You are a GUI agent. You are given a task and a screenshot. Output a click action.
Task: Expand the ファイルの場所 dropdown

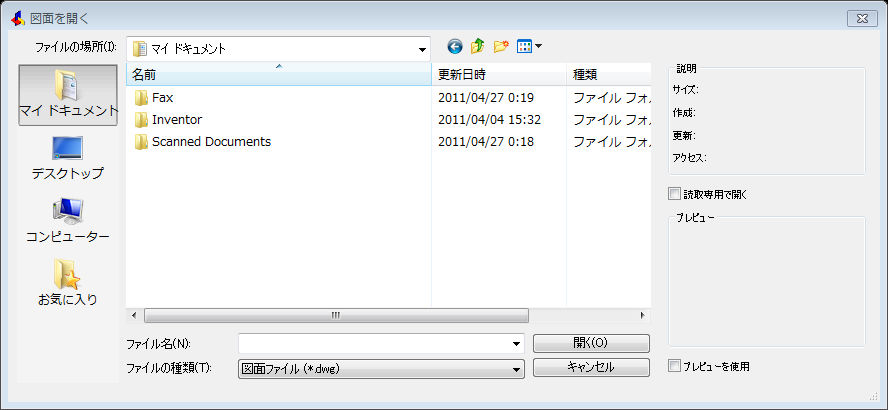[422, 49]
